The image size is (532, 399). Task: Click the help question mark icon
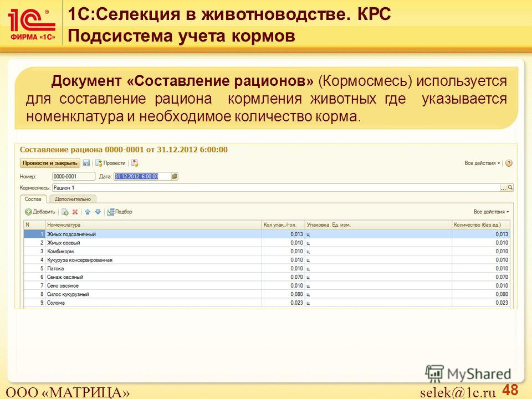[509, 163]
